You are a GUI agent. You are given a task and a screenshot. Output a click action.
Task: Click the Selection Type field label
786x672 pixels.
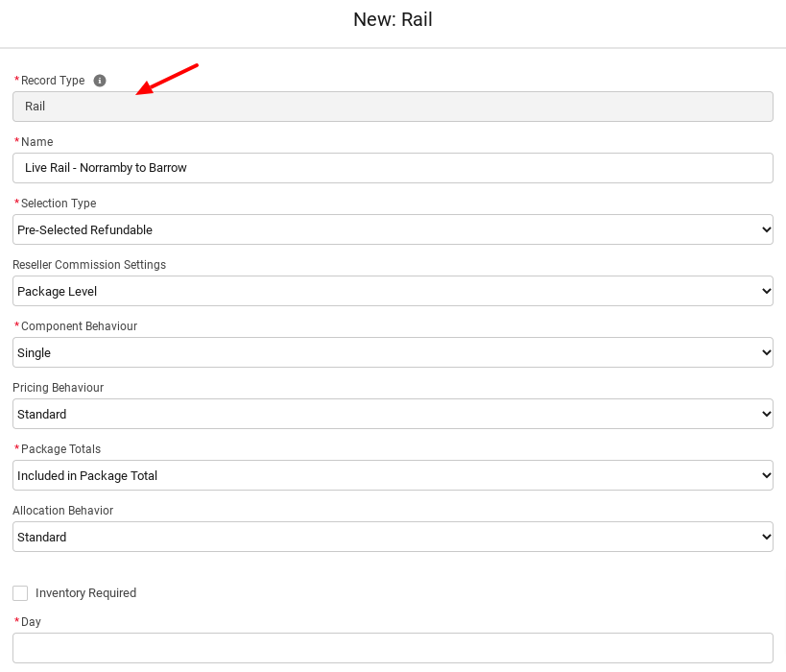(59, 204)
